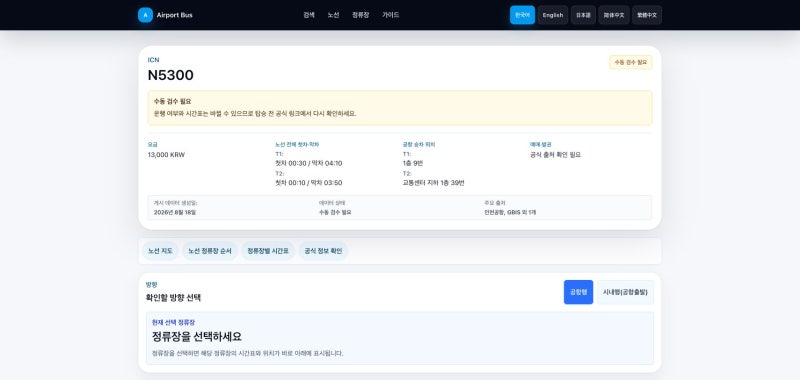Switch language to 简体中文
This screenshot has width=800, height=380.
[614, 15]
